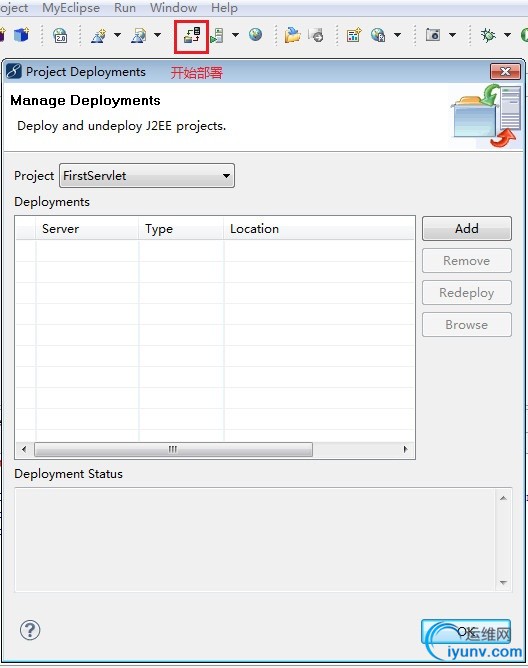Open the MyEclipse menu

(x=71, y=8)
